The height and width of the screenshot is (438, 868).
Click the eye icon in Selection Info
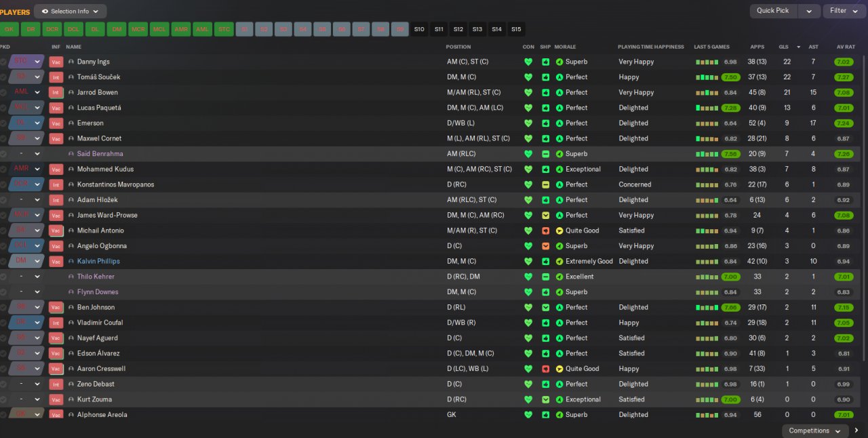[45, 12]
